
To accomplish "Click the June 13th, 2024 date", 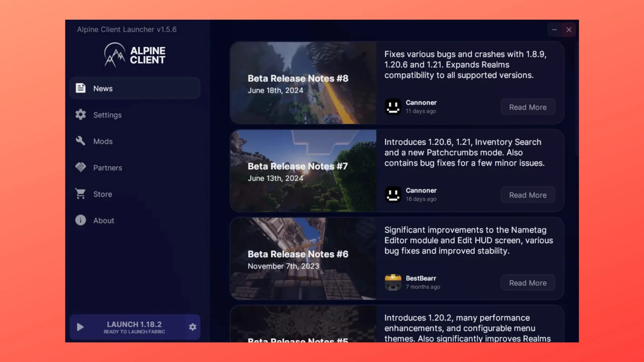I will pos(275,178).
